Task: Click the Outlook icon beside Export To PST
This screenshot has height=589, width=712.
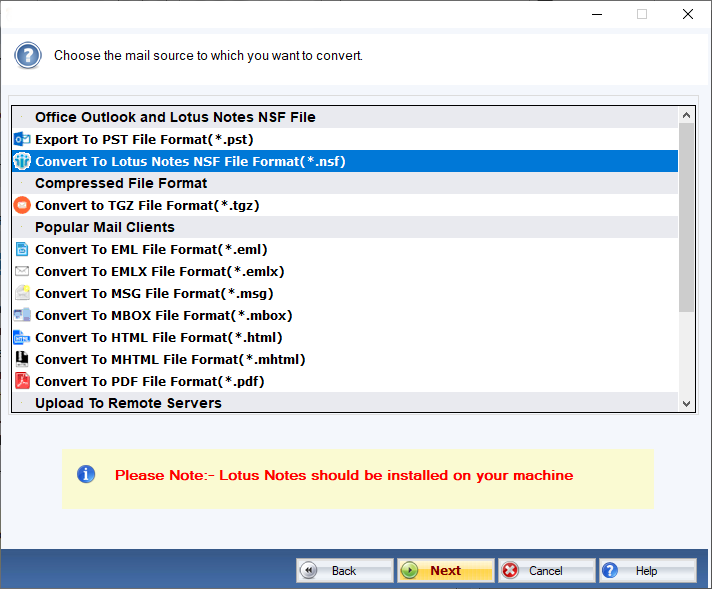Action: (22, 139)
